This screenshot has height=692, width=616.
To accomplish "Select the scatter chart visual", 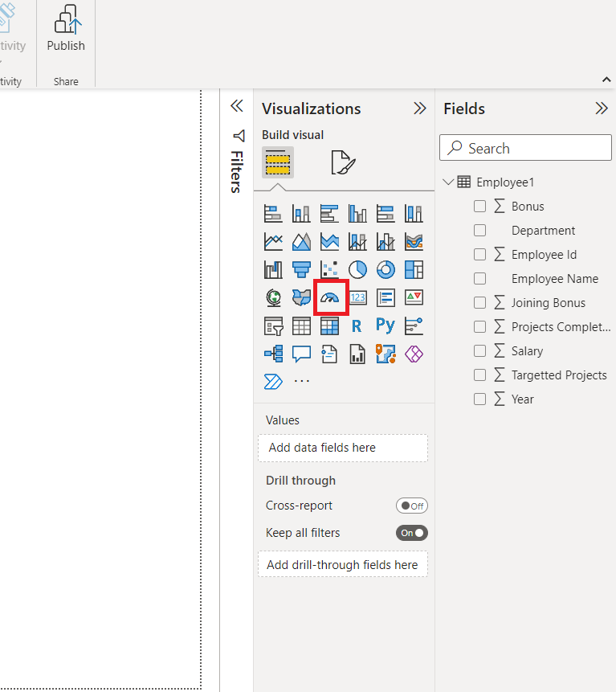I will tap(329, 269).
